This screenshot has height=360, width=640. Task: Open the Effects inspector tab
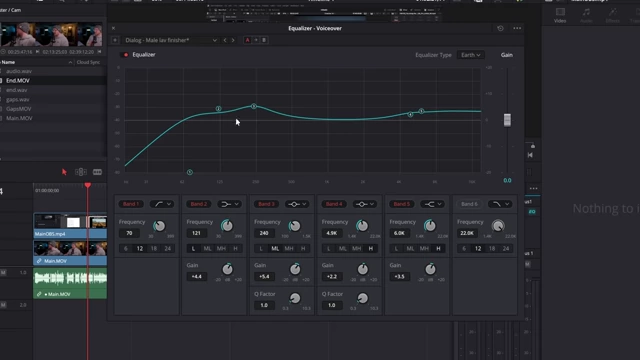(612, 16)
